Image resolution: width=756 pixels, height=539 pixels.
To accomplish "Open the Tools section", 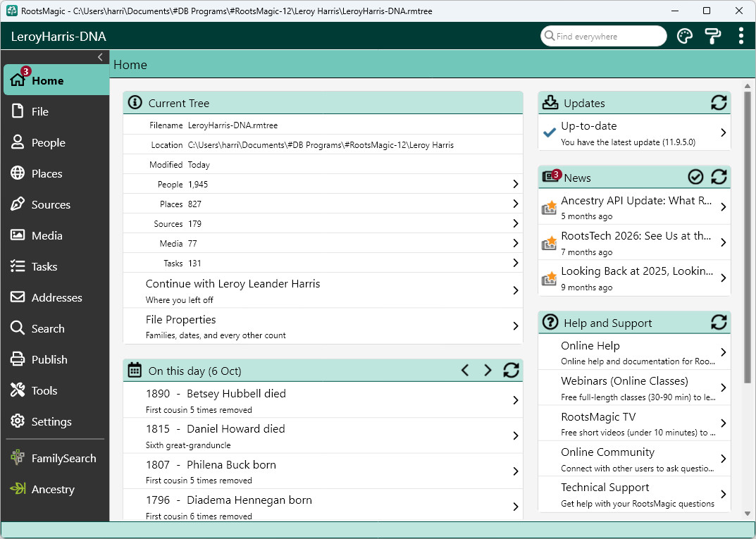I will (56, 390).
